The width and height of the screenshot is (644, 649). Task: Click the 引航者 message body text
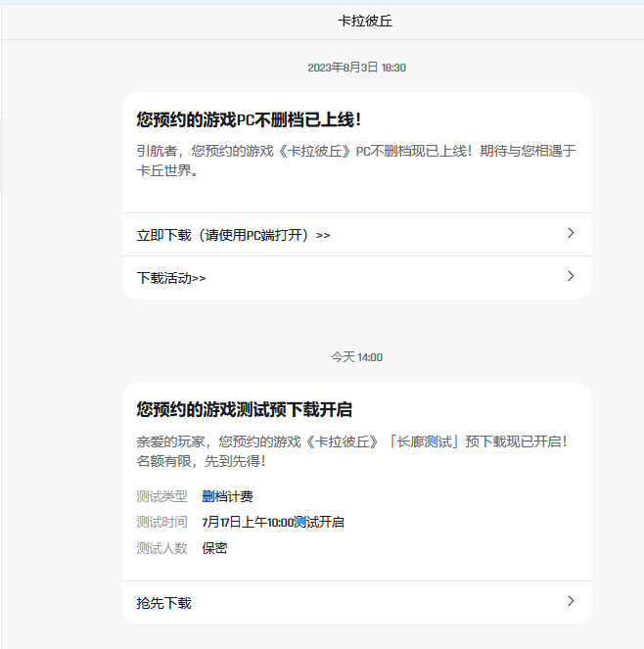coord(356,161)
